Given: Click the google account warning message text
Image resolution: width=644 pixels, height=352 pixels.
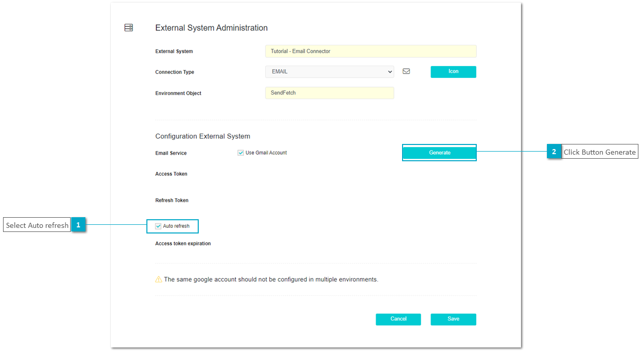Looking at the screenshot, I should pos(271,279).
